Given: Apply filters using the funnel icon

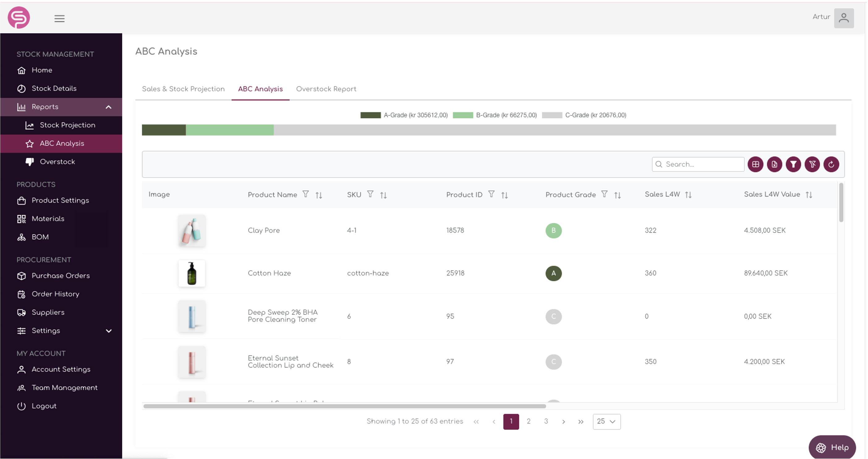Looking at the screenshot, I should pos(793,164).
